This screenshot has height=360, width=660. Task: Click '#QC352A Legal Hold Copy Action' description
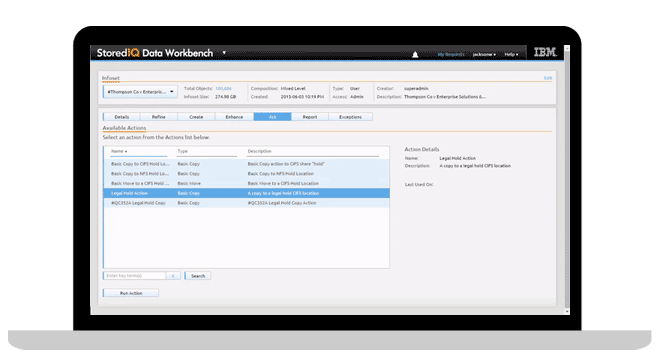point(282,203)
